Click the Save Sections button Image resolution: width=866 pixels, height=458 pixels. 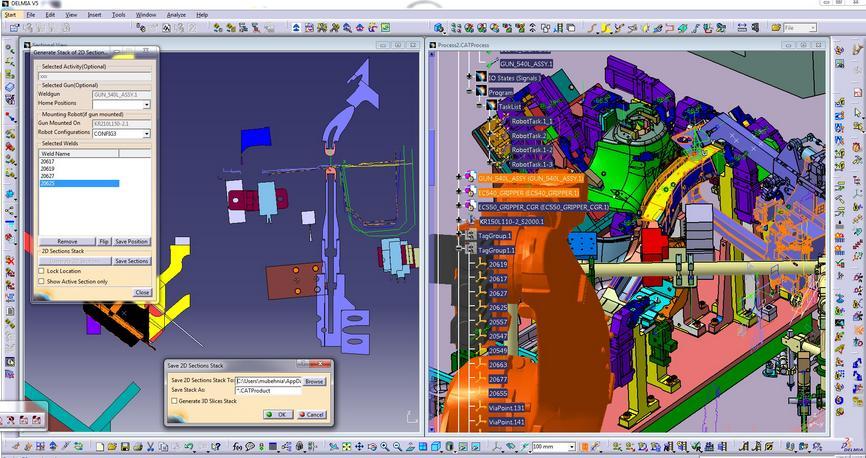click(x=131, y=261)
